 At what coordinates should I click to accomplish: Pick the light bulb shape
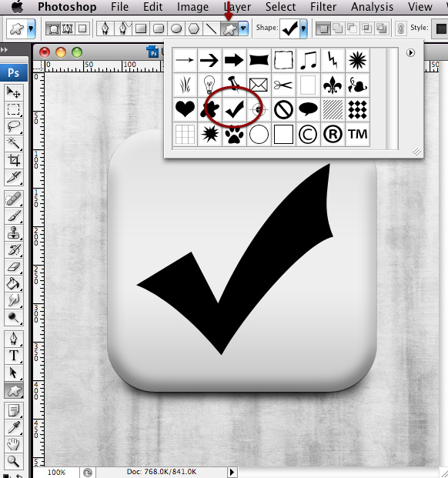209,85
